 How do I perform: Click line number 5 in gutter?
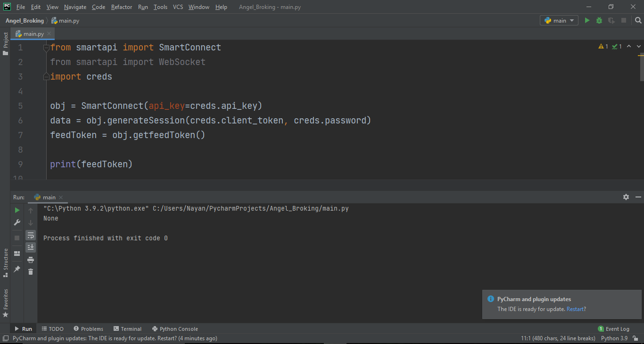(x=20, y=106)
